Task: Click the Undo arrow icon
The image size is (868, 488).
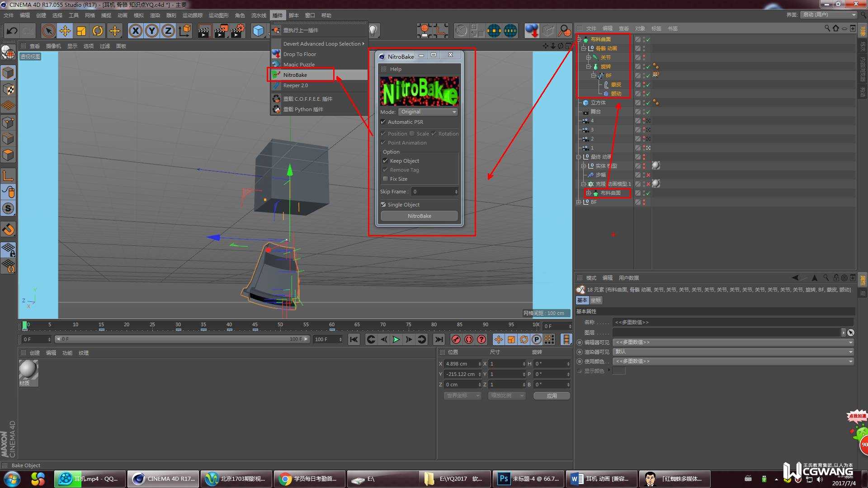Action: [x=12, y=31]
